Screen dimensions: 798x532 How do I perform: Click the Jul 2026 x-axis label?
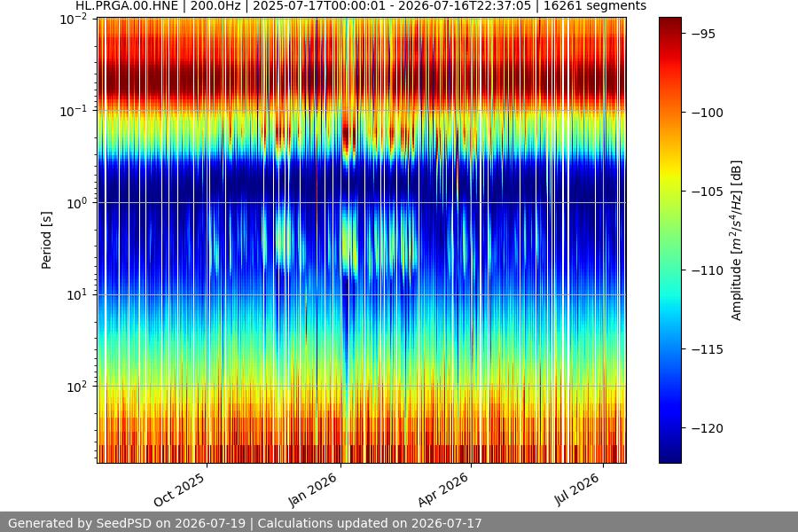pos(576,489)
